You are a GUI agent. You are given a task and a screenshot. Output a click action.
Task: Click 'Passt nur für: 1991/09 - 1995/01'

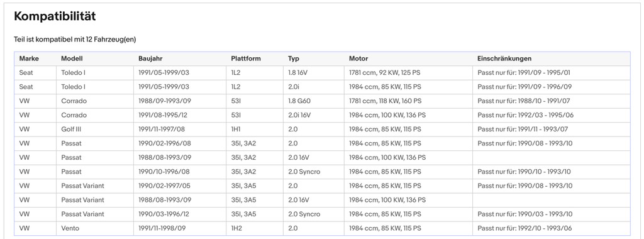coord(524,73)
